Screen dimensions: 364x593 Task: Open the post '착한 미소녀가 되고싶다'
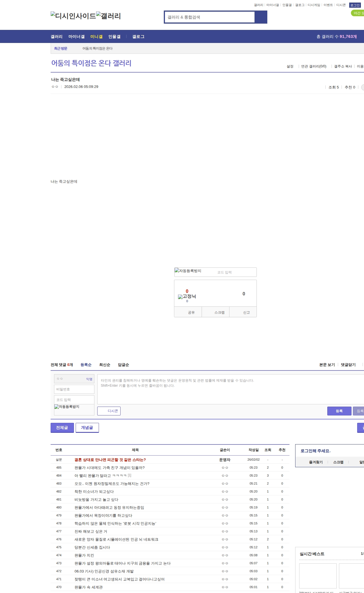(94, 491)
